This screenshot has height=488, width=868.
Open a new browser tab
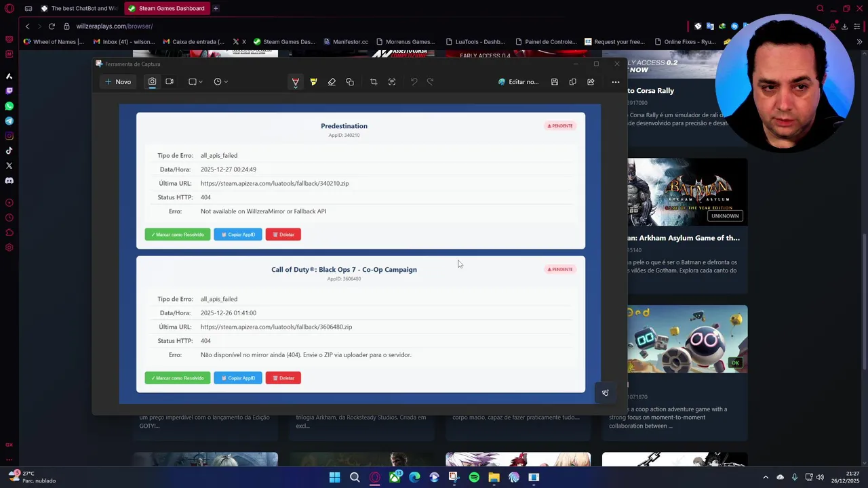(216, 8)
